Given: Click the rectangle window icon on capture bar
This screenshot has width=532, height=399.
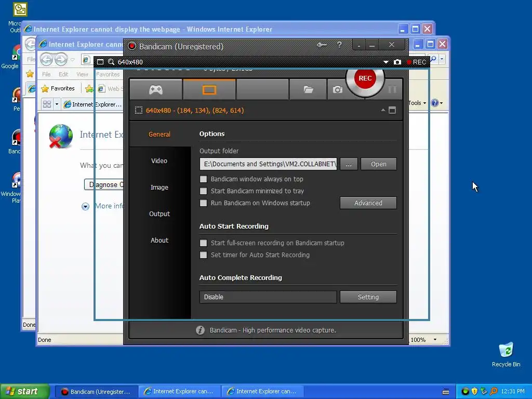Looking at the screenshot, I should (100, 62).
